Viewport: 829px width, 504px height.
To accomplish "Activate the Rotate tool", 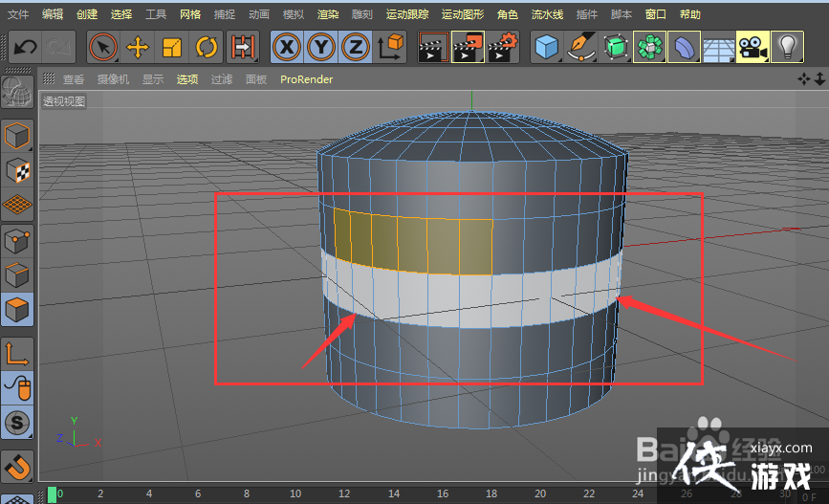I will pos(206,46).
